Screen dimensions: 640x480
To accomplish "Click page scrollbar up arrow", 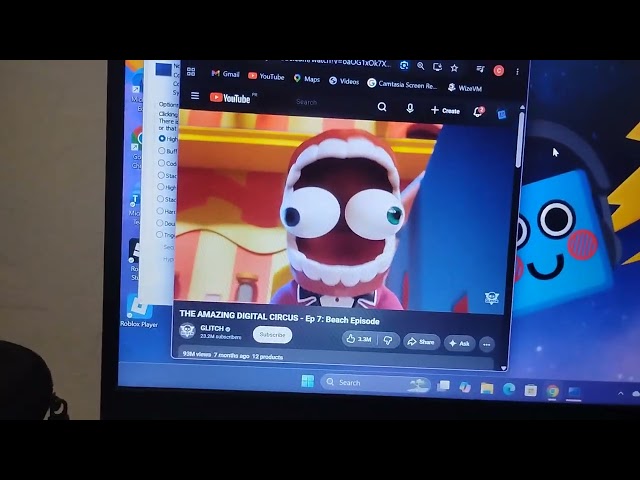I will click(x=522, y=107).
